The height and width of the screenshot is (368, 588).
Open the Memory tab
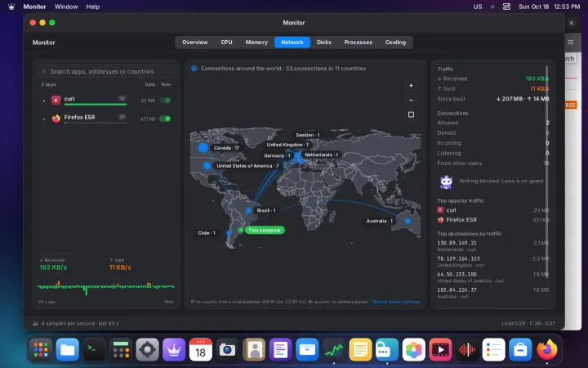pyautogui.click(x=256, y=42)
